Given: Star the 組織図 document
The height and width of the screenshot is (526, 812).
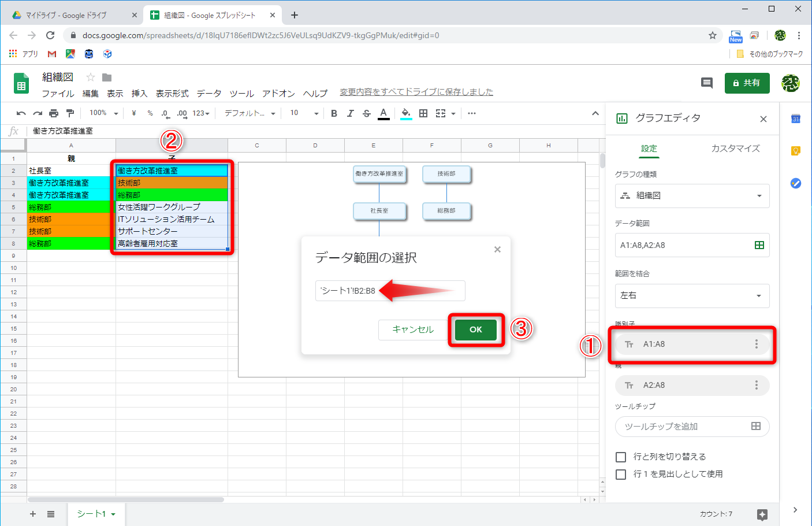Looking at the screenshot, I should point(91,77).
